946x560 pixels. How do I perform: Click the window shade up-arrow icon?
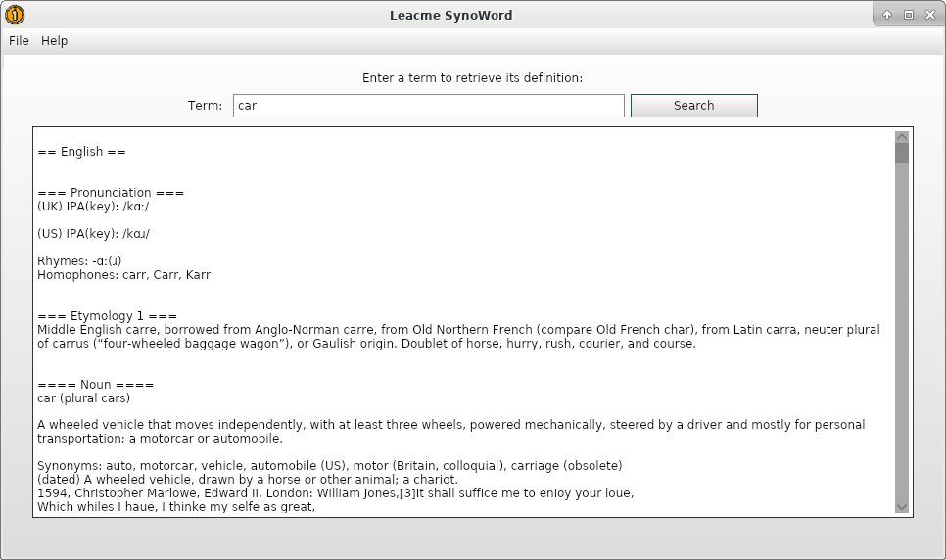(x=887, y=15)
